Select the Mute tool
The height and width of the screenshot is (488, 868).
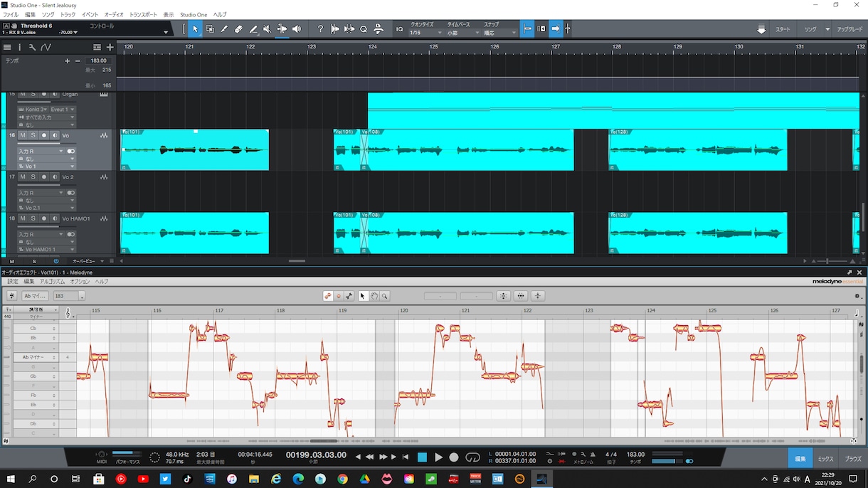point(267,29)
